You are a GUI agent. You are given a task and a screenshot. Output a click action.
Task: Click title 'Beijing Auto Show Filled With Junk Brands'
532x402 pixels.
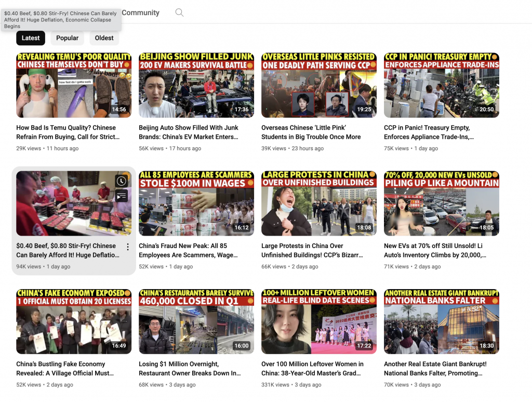click(189, 132)
